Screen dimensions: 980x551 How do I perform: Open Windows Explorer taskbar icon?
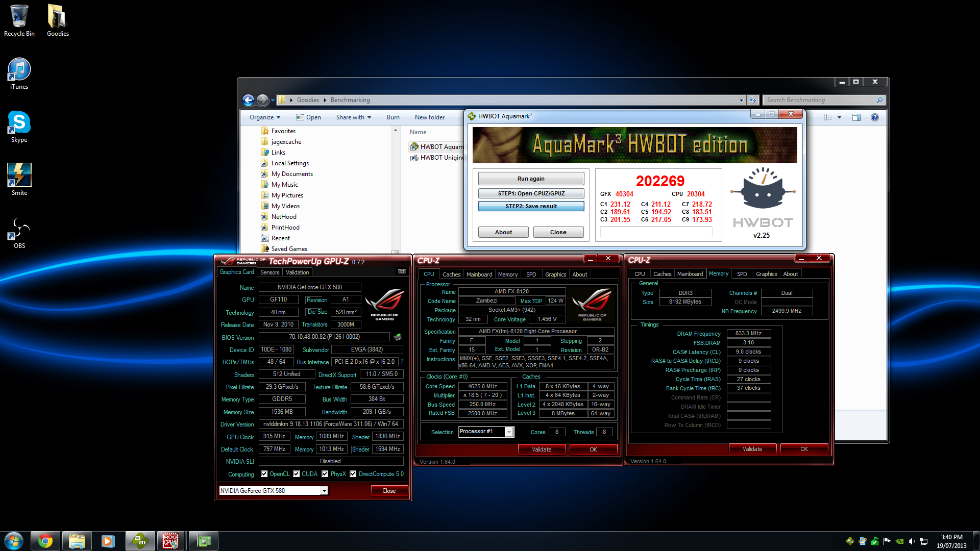pos(77,541)
